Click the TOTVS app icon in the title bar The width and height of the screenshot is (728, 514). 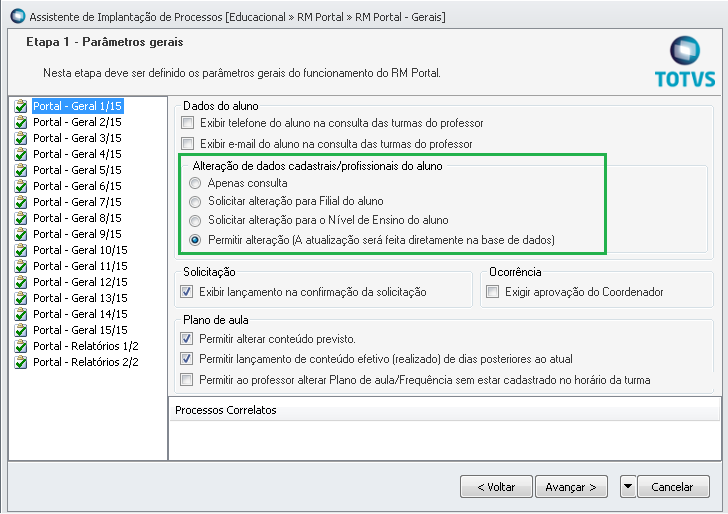(x=18, y=16)
